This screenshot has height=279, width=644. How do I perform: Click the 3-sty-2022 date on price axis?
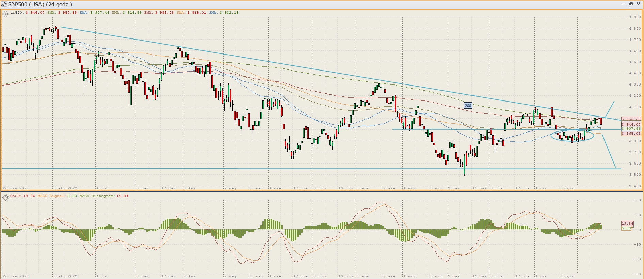65,188
